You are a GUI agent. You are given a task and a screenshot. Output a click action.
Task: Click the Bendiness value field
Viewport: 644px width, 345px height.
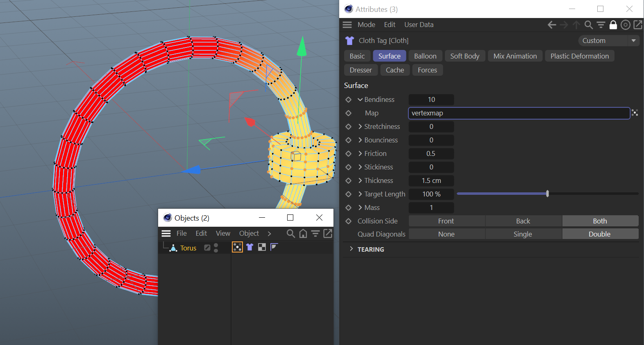pyautogui.click(x=431, y=99)
